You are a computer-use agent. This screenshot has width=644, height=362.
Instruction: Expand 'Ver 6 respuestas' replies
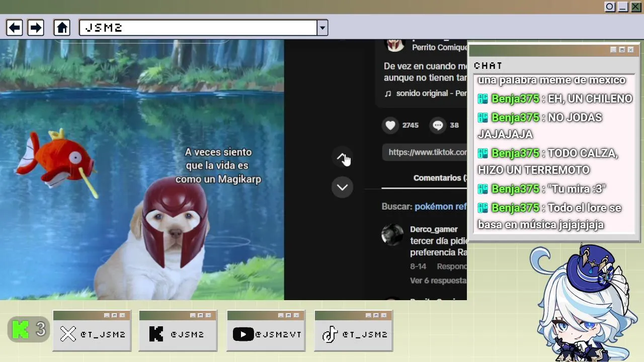point(438,281)
